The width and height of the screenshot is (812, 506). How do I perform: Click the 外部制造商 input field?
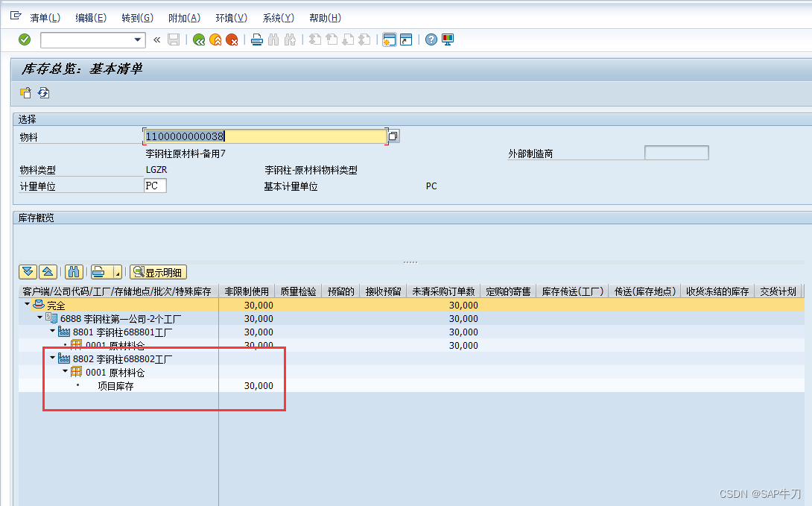[676, 153]
